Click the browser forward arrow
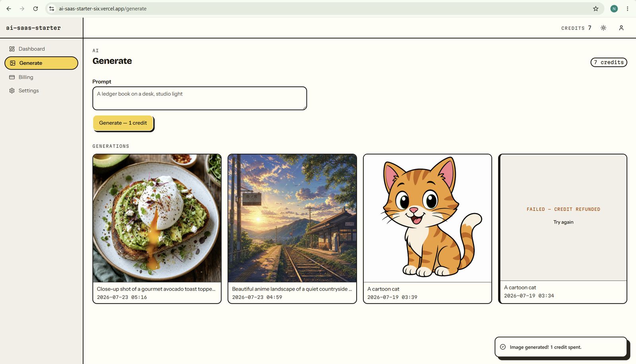The image size is (636, 364). tap(22, 8)
